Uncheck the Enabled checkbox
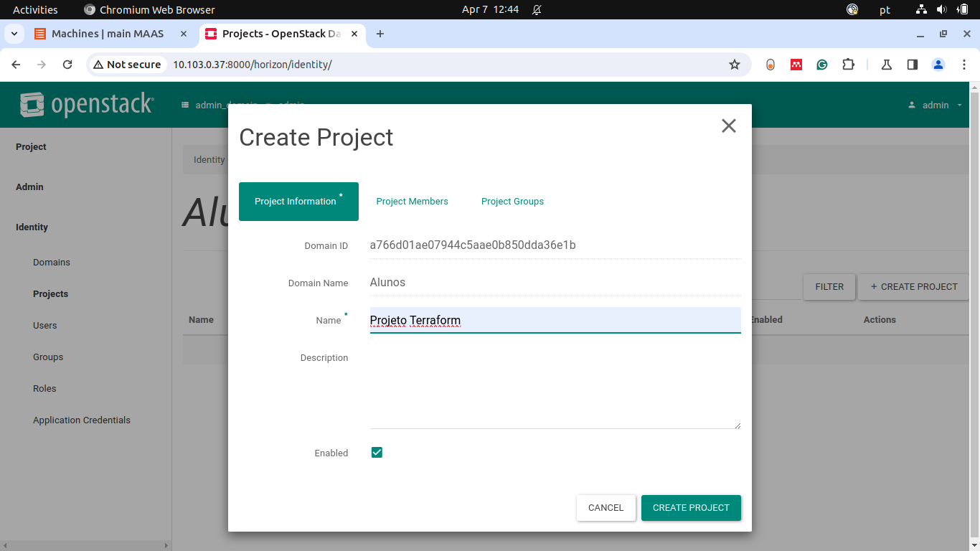The width and height of the screenshot is (980, 551). click(x=377, y=452)
